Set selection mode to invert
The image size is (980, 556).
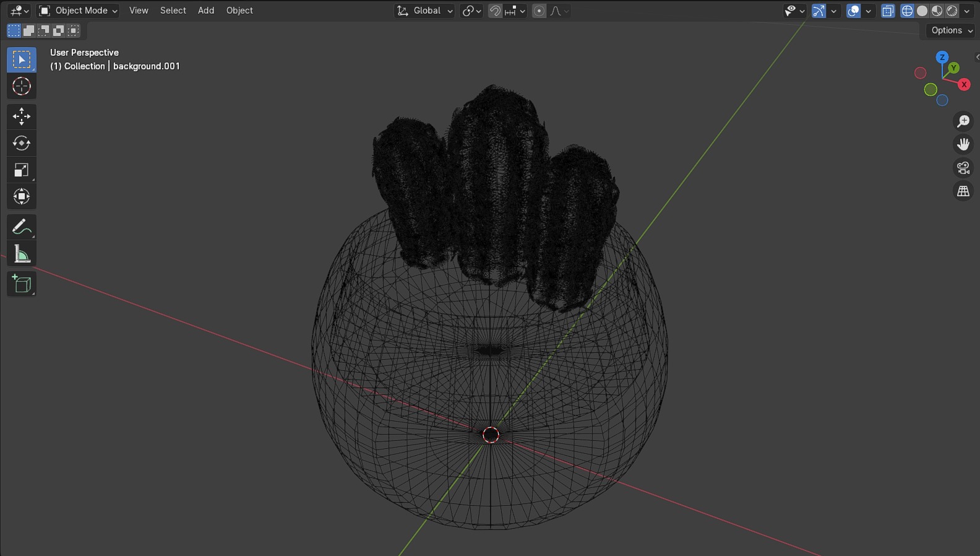pyautogui.click(x=58, y=30)
